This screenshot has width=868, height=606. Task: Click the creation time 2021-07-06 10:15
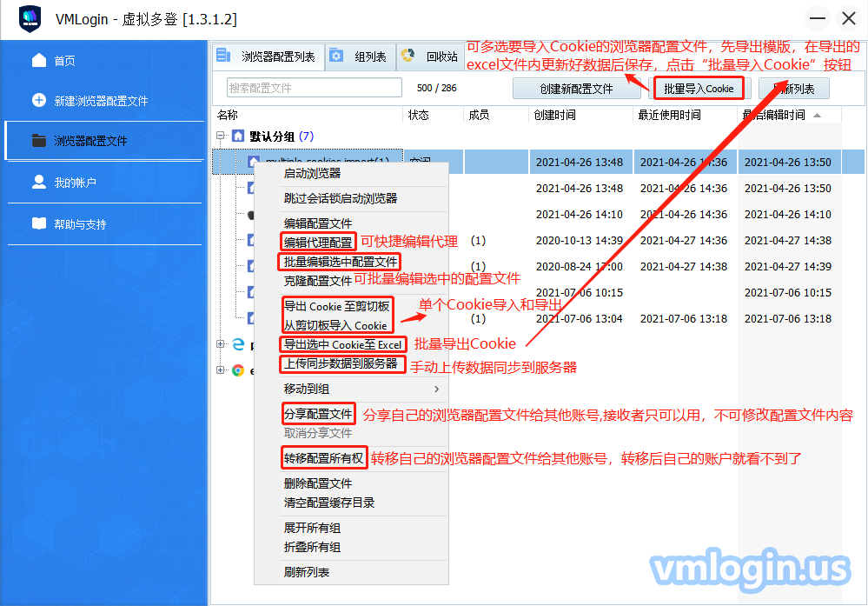(x=579, y=292)
